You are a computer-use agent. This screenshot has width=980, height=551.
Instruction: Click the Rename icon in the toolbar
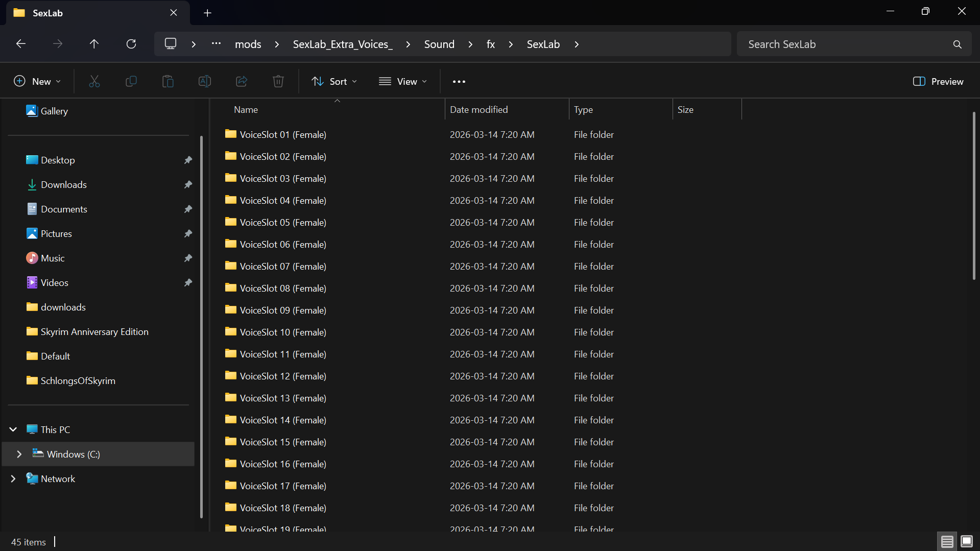coord(205,81)
